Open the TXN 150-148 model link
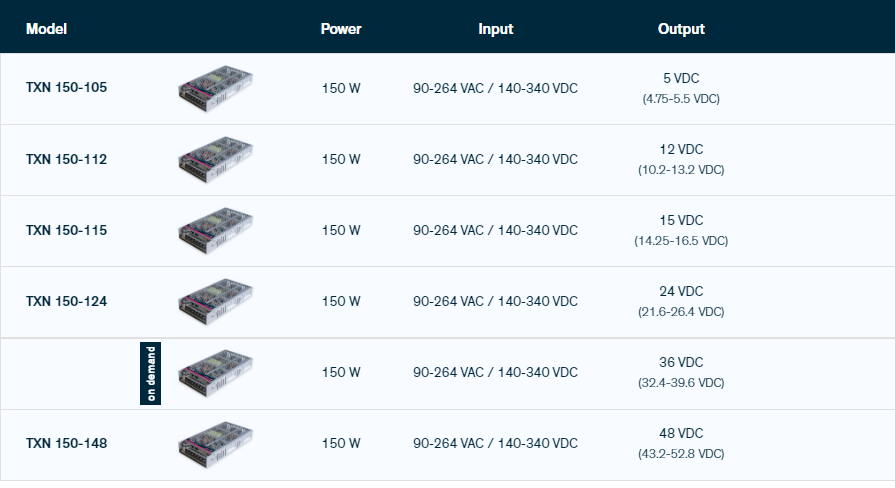 66,443
